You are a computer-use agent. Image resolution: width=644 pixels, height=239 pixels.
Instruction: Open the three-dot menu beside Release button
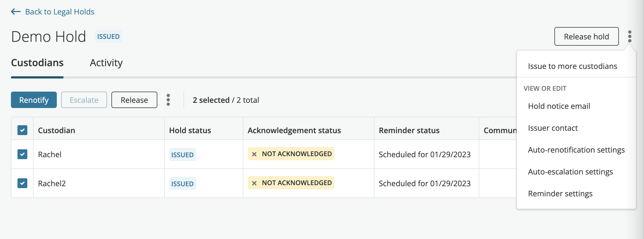click(x=169, y=100)
